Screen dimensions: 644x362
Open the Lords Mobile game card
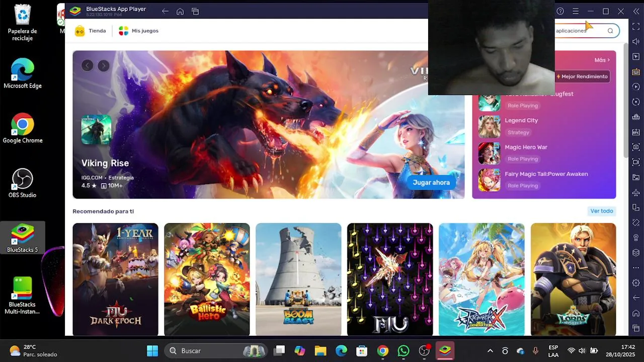pos(573,279)
